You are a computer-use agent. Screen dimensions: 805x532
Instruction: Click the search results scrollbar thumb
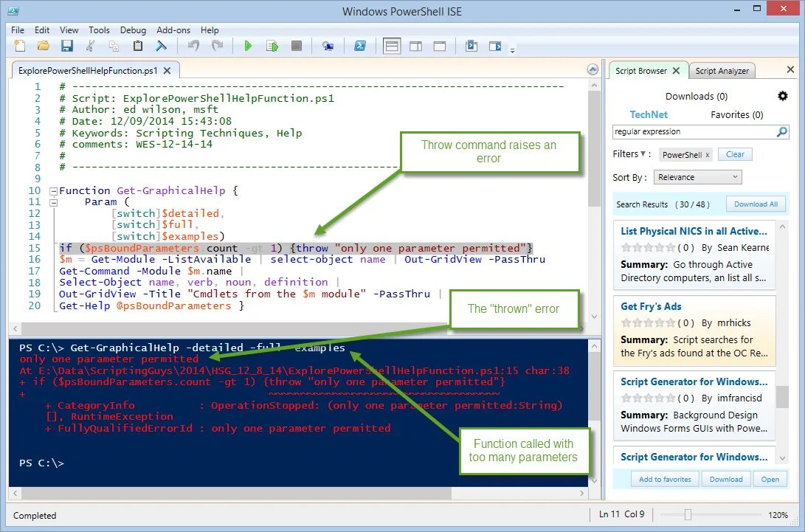tap(782, 397)
